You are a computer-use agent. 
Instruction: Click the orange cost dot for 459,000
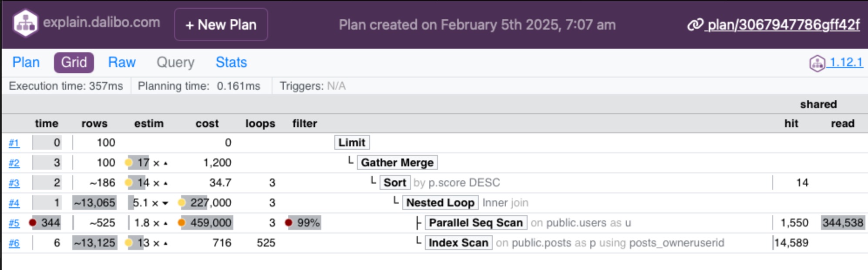tap(182, 223)
